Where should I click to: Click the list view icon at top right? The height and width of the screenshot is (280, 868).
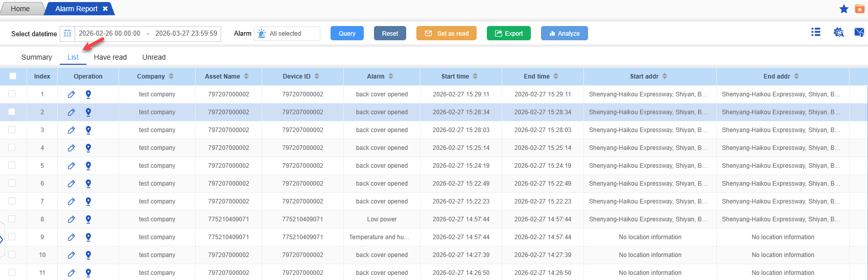click(x=816, y=32)
